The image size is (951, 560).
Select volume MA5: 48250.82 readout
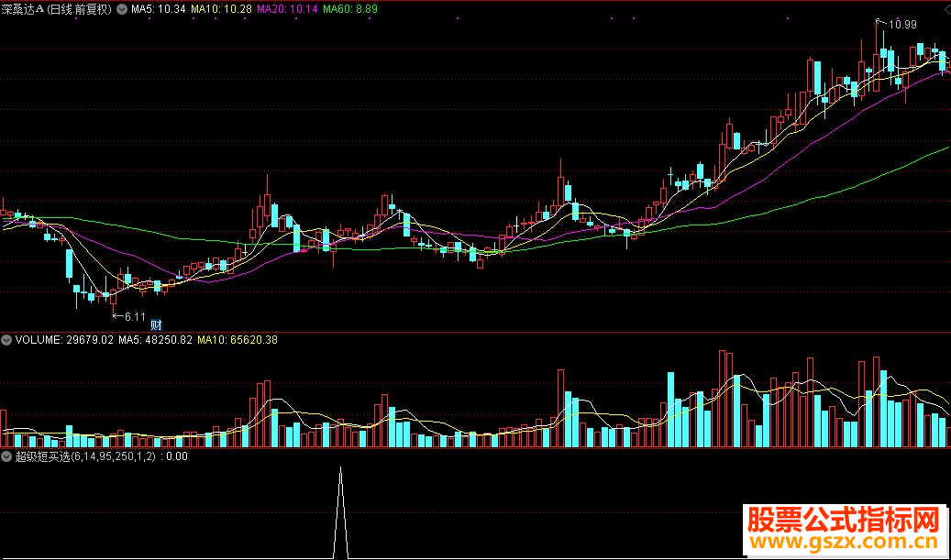coord(155,341)
